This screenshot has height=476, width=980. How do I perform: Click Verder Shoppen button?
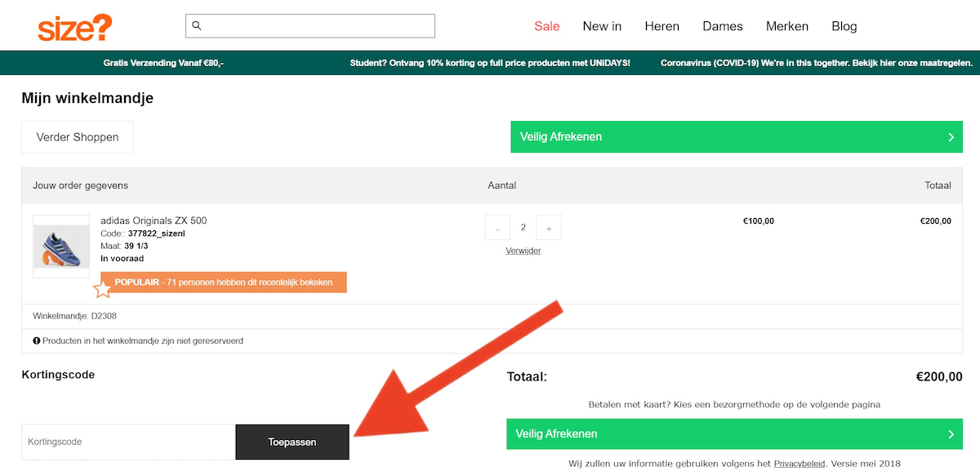coord(78,137)
